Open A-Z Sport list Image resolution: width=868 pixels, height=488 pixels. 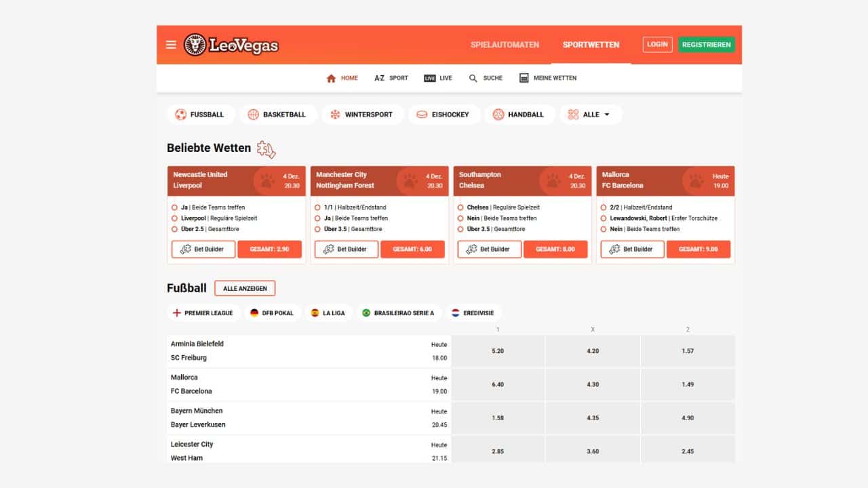391,79
